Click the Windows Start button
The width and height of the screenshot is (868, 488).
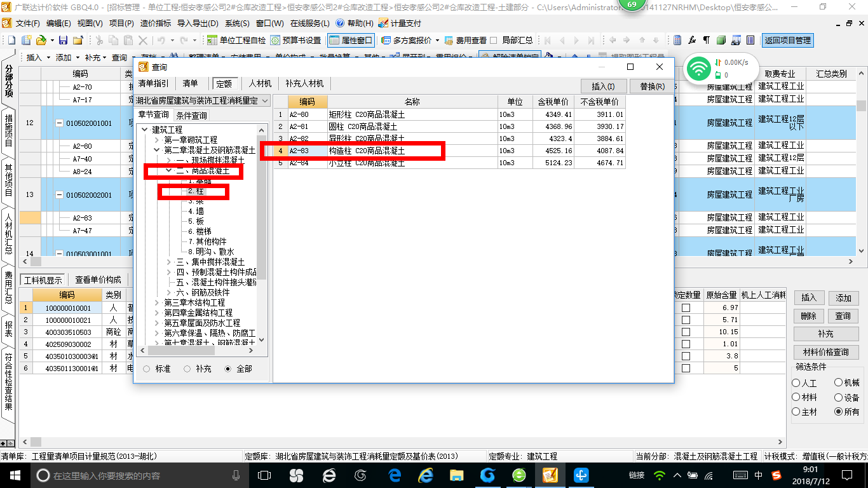point(15,475)
